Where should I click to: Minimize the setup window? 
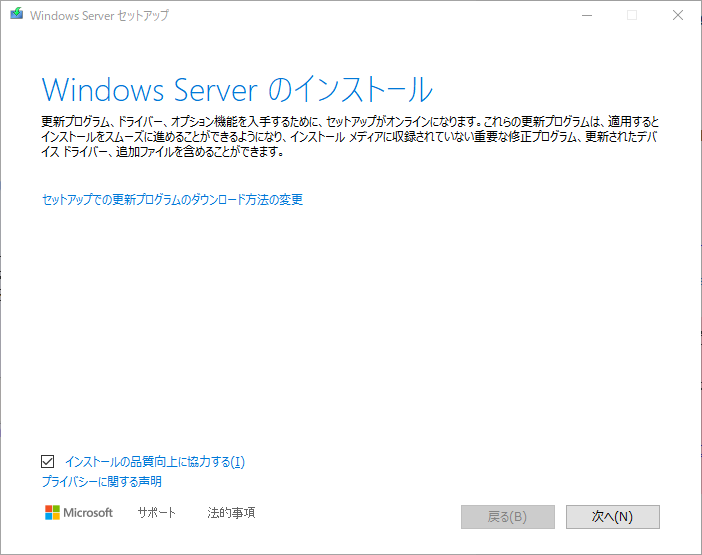[x=587, y=15]
